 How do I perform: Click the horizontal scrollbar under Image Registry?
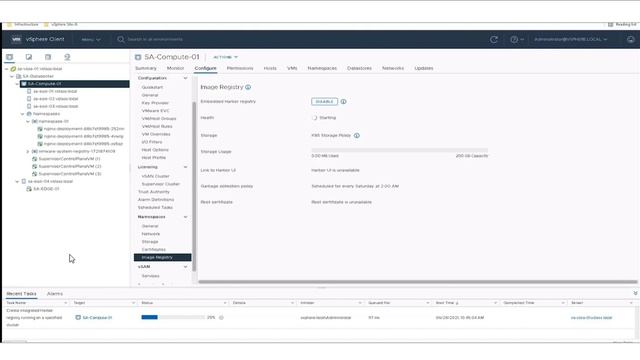point(418,282)
